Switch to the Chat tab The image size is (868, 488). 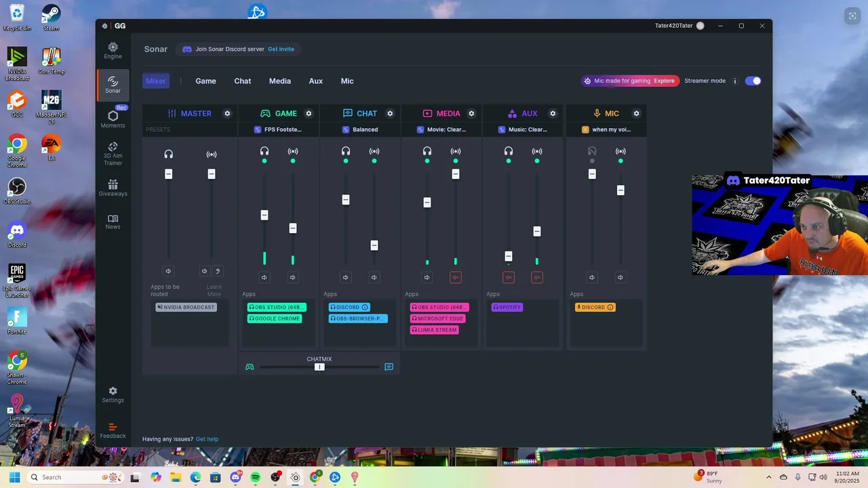pos(243,81)
